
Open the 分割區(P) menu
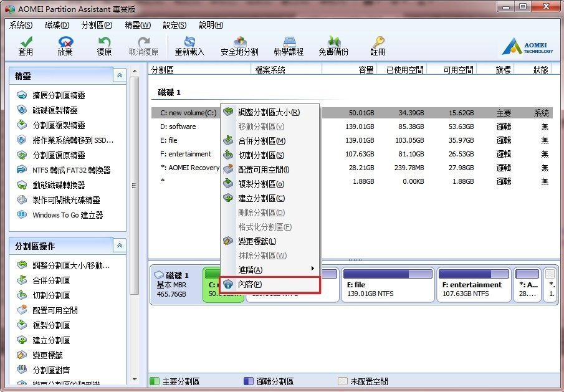(97, 25)
